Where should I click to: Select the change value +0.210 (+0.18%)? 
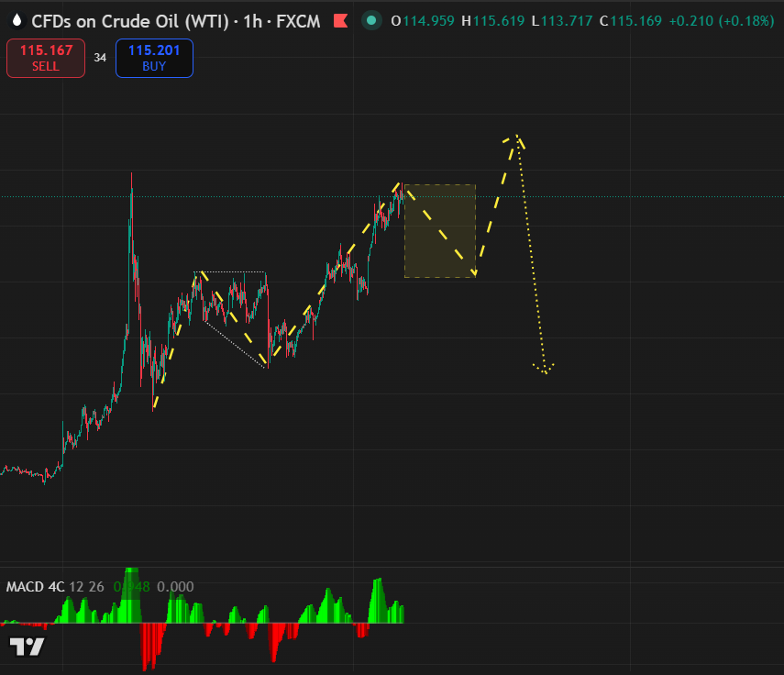click(722, 21)
